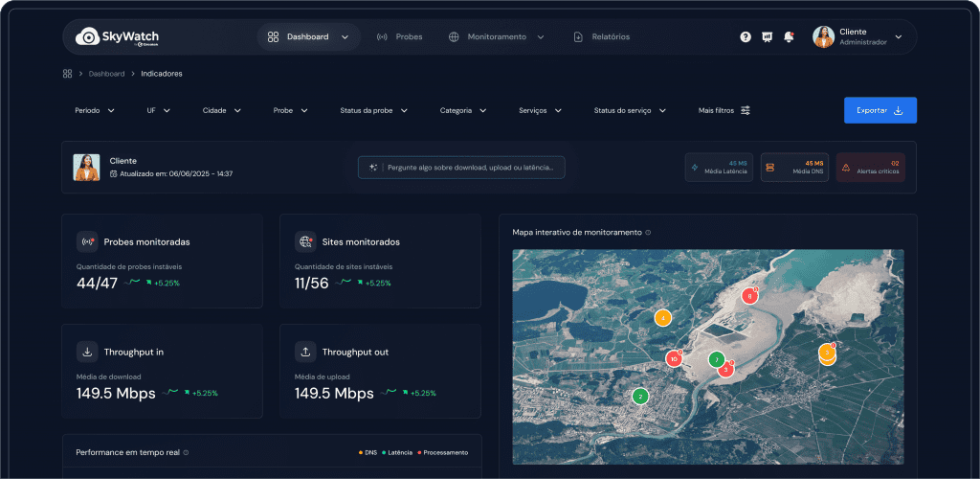Image resolution: width=980 pixels, height=479 pixels.
Task: Click the Sites monitorados globe icon
Action: (x=305, y=242)
